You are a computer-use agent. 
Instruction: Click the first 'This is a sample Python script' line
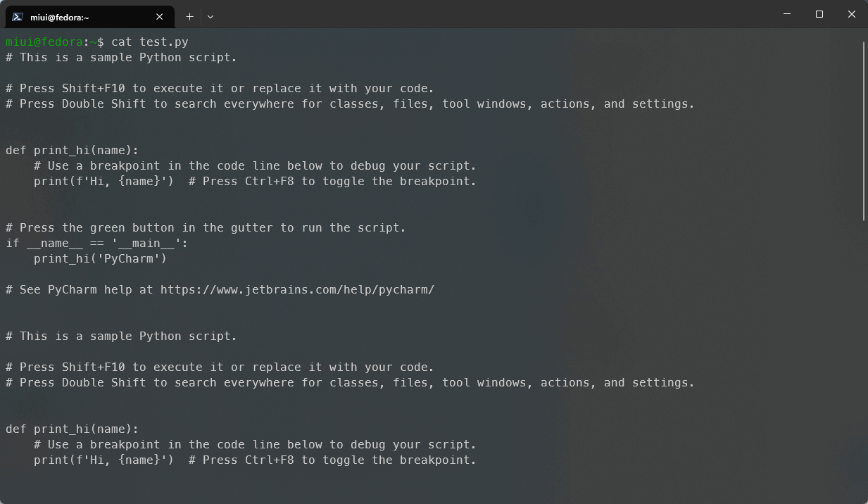coord(121,57)
